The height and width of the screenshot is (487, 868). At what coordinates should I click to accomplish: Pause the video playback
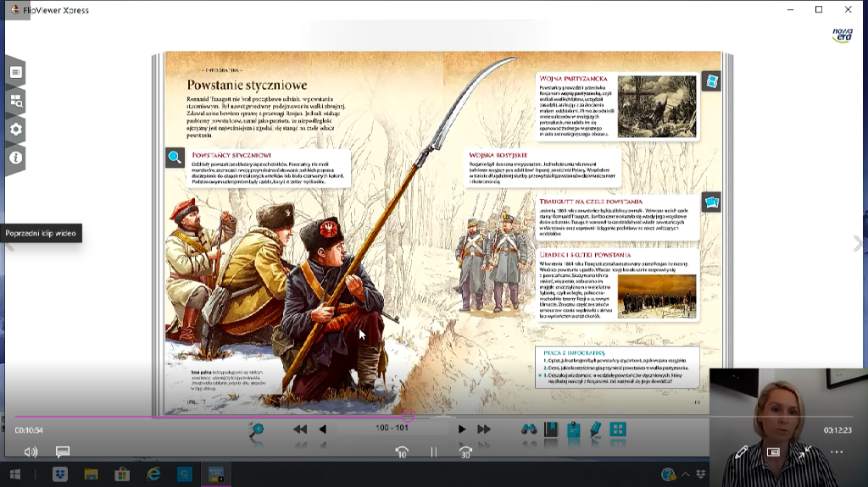tap(433, 452)
